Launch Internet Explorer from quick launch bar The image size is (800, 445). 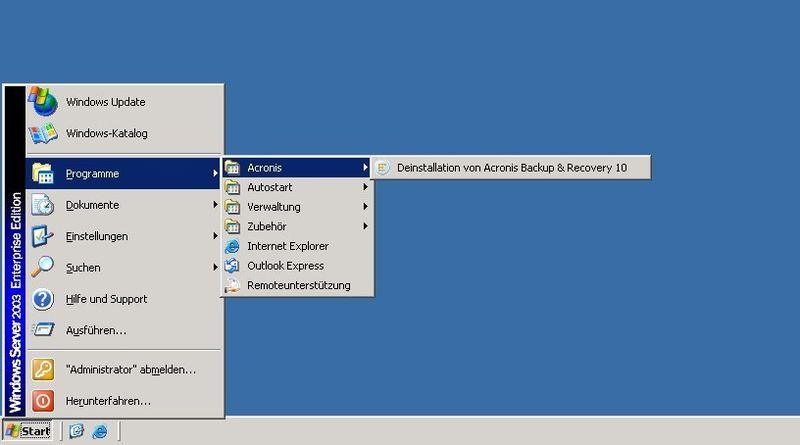point(100,431)
